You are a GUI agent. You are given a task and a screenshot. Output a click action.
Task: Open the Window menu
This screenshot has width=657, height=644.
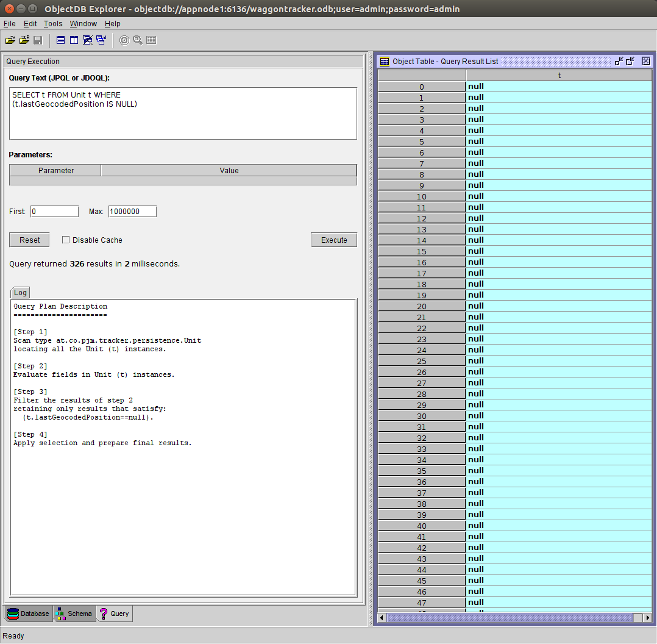coord(83,24)
